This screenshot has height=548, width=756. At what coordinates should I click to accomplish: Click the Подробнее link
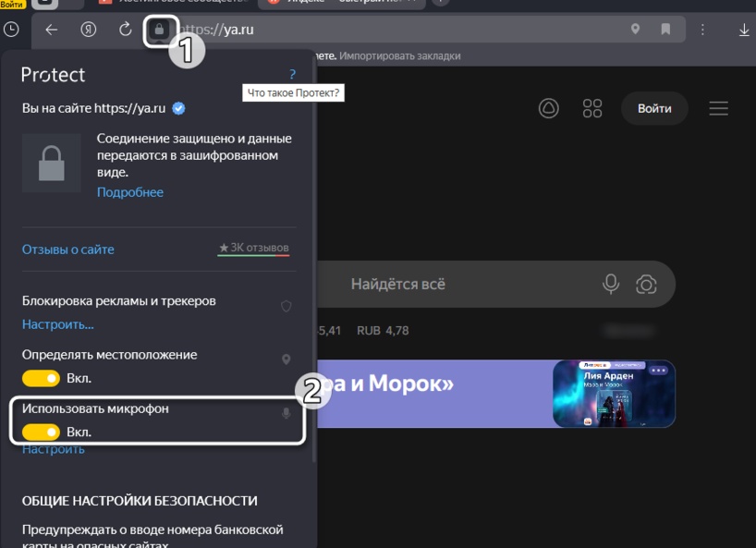(x=130, y=192)
